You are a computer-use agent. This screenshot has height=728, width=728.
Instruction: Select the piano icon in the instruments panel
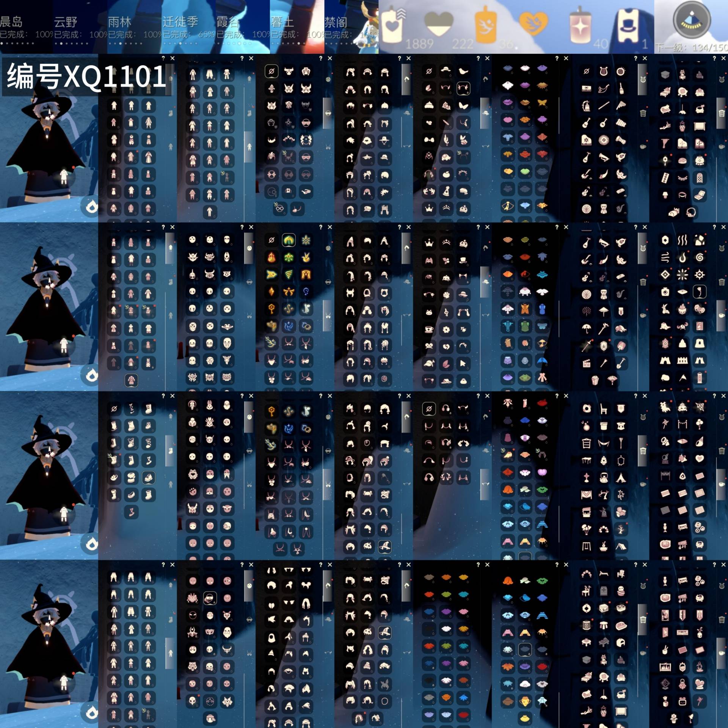click(x=586, y=140)
